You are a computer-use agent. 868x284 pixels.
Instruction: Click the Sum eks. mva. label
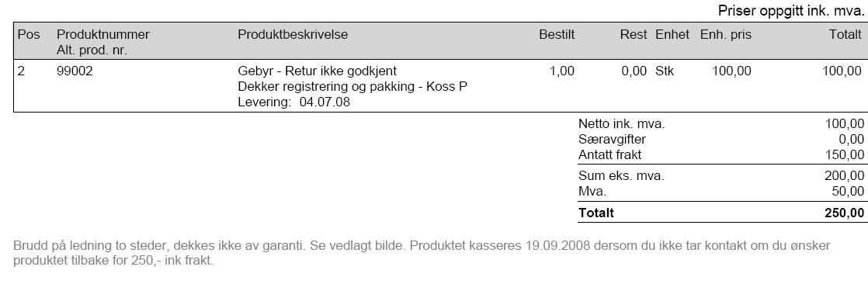click(x=621, y=176)
